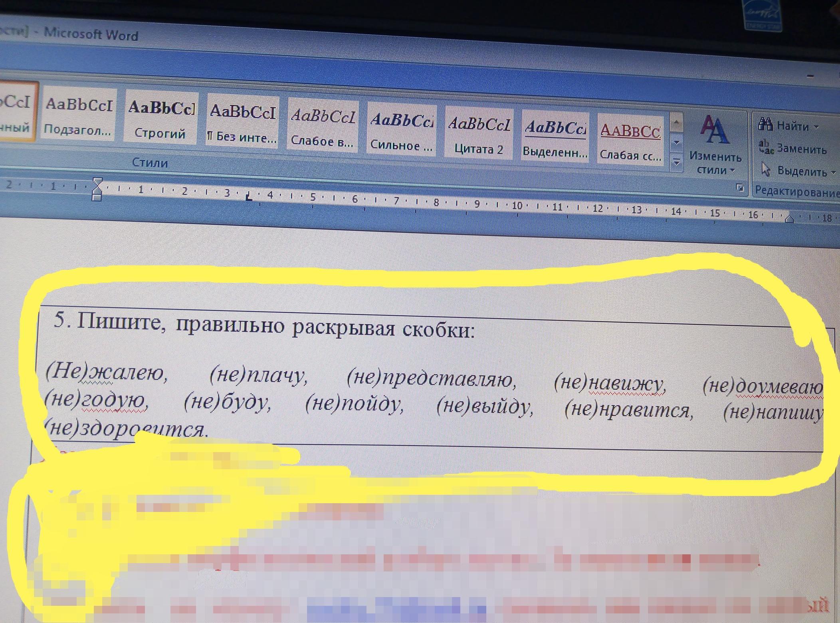Viewport: 840px width, 623px height.
Task: Apply the Сильное ... emphasis style
Action: [401, 131]
